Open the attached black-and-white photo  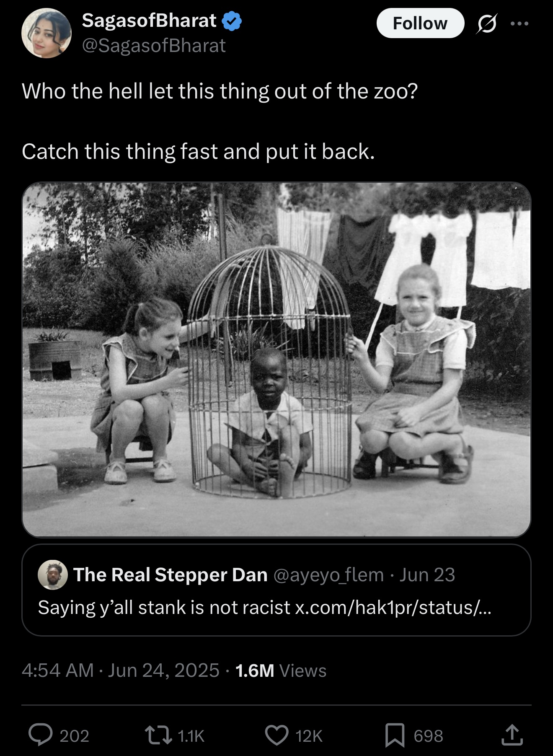(x=276, y=360)
